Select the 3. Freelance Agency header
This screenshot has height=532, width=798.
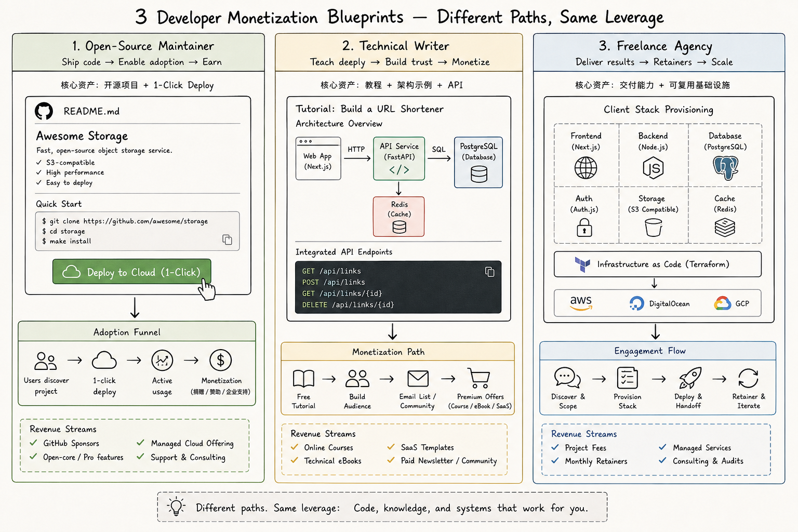point(659,52)
